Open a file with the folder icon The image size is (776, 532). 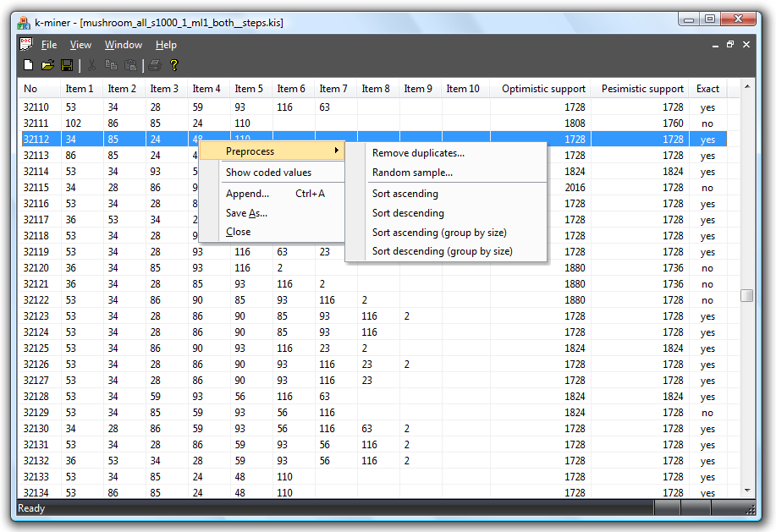47,65
